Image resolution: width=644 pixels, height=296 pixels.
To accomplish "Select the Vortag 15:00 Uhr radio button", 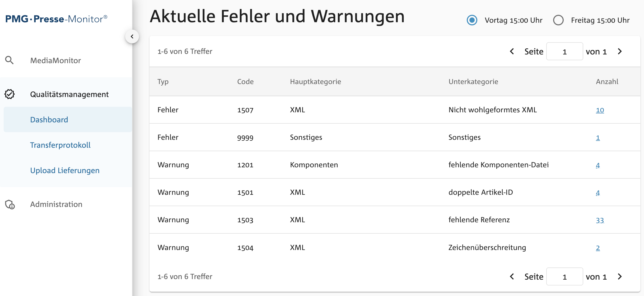I will pos(472,20).
